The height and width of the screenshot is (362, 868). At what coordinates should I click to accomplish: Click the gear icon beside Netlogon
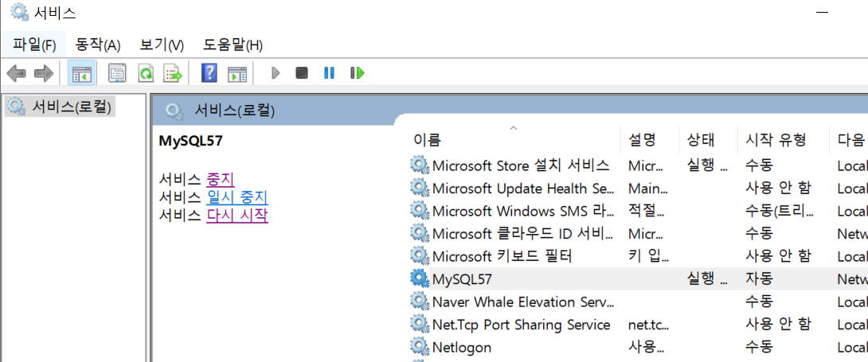click(420, 347)
